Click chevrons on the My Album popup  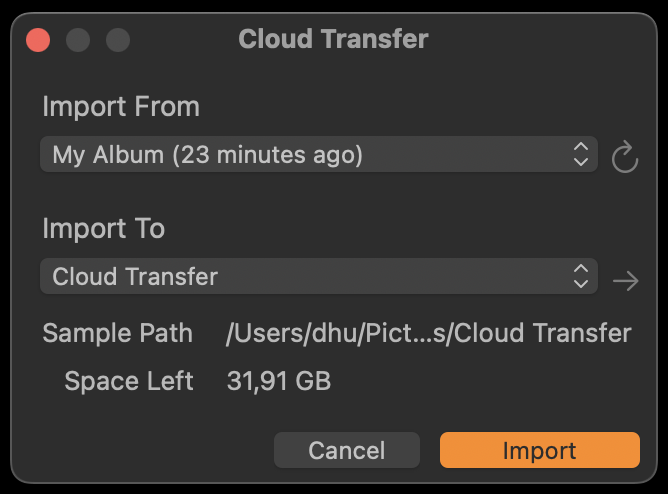click(581, 154)
